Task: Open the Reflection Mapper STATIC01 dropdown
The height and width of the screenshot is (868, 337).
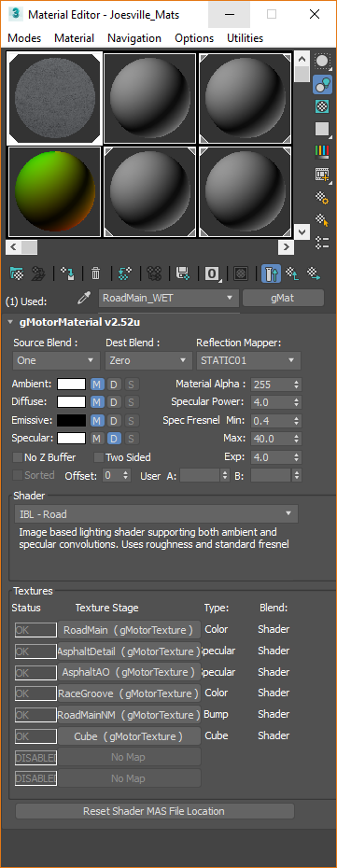Action: click(248, 360)
